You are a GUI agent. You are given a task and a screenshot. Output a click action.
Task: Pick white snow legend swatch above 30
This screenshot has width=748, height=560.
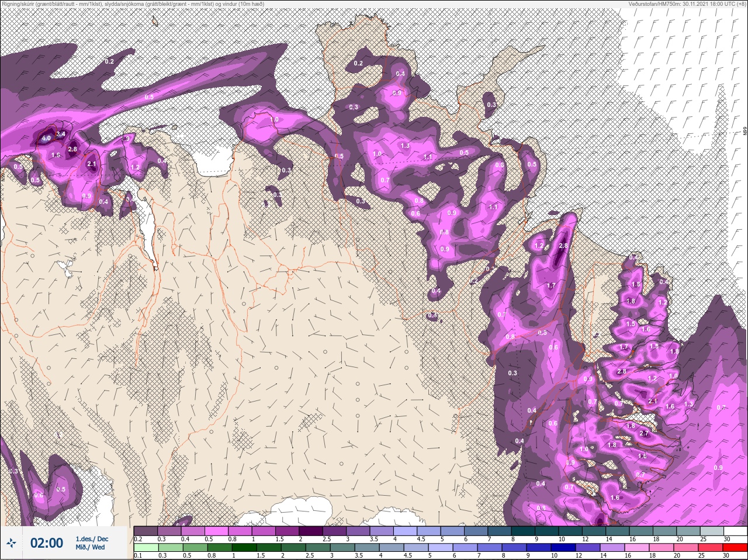tap(735, 531)
